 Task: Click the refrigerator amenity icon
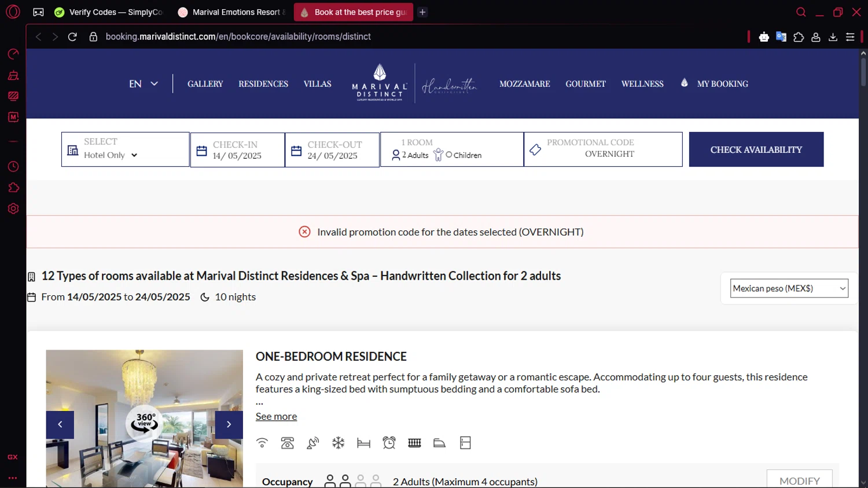pos(465,443)
